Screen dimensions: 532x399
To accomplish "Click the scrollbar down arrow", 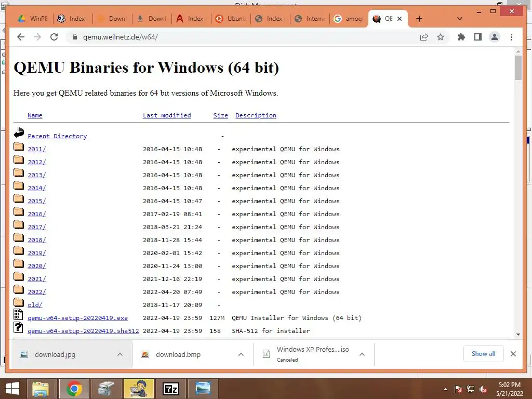I will coord(518,335).
